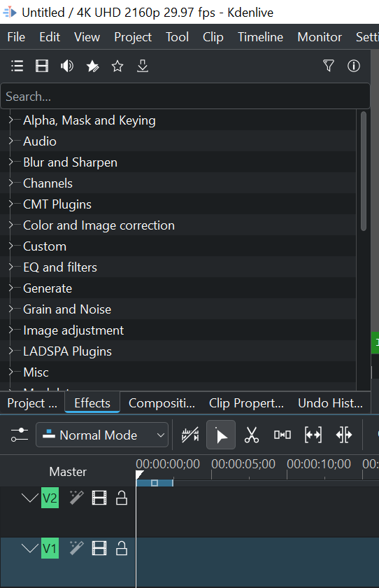Show video effects filter icon

pos(41,66)
